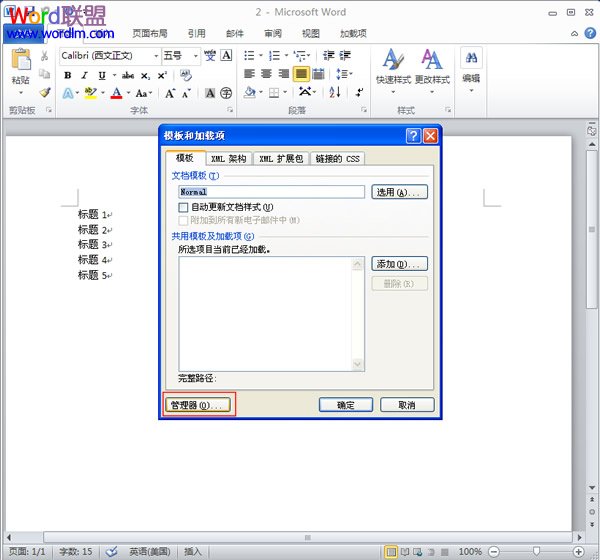
Task: Toggle Italic formatting
Action: (x=85, y=75)
